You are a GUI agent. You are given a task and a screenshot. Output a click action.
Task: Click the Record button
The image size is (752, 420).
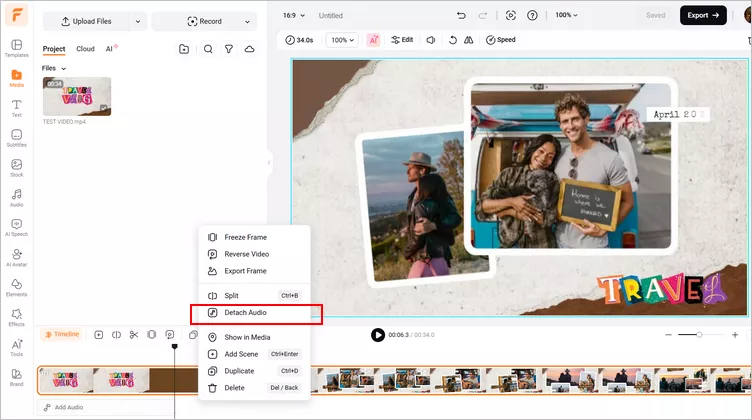[x=204, y=22]
